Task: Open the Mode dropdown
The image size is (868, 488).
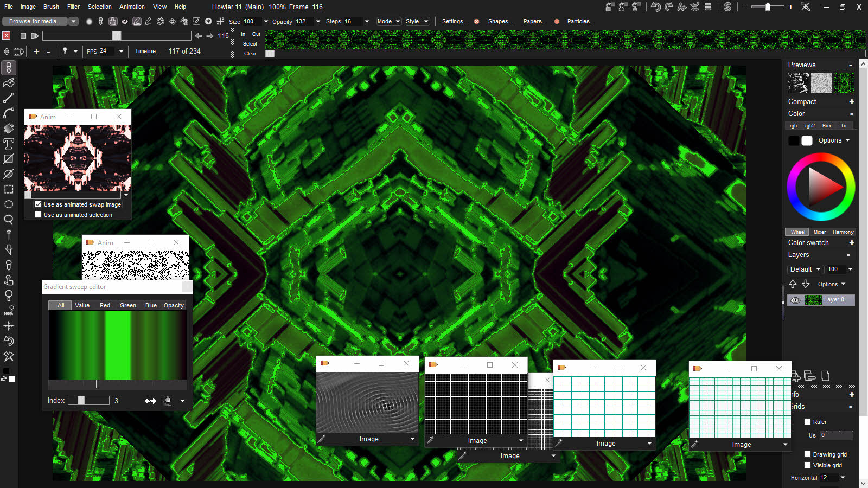Action: (x=388, y=21)
